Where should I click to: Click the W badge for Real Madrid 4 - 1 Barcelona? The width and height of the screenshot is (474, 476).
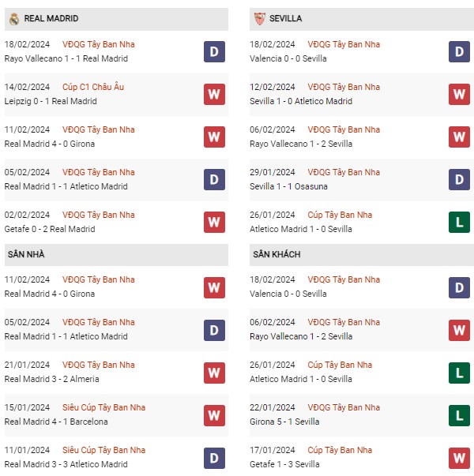click(x=214, y=415)
